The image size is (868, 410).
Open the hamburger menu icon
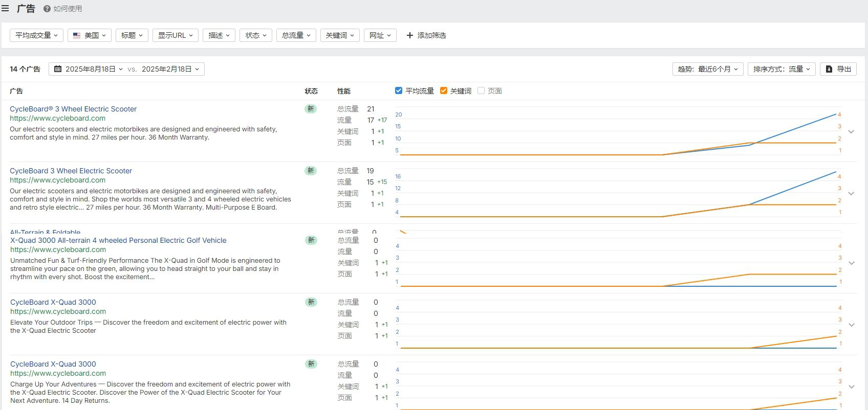pyautogui.click(x=5, y=8)
